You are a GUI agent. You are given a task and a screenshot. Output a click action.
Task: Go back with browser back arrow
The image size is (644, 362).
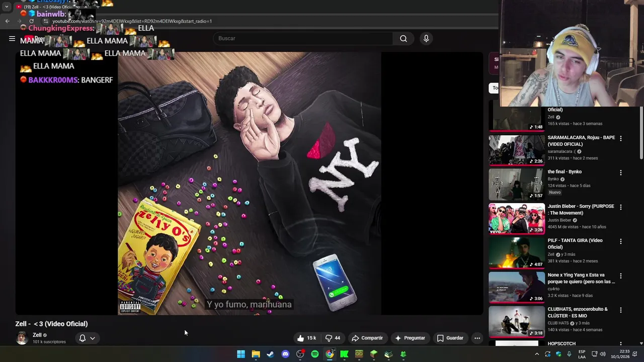click(x=7, y=21)
